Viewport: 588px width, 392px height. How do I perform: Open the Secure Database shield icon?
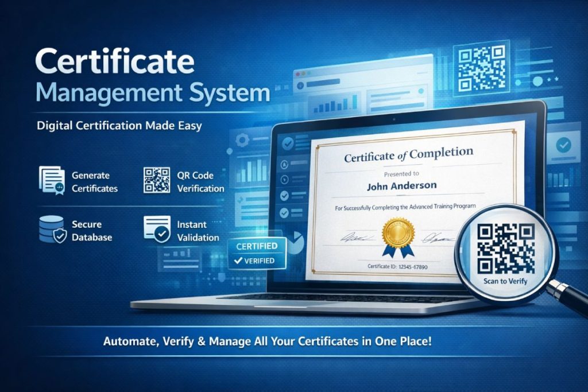51,229
